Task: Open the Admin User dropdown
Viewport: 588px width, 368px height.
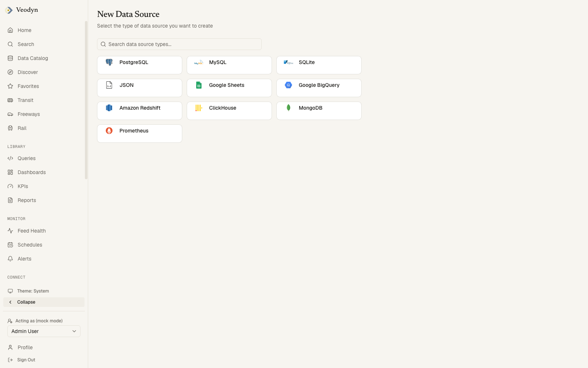Action: pos(44,331)
